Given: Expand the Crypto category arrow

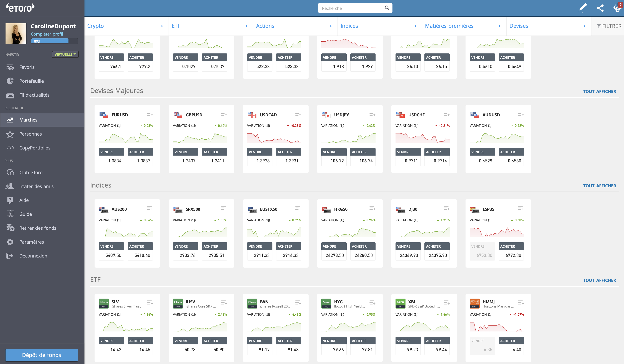Looking at the screenshot, I should 162,26.
